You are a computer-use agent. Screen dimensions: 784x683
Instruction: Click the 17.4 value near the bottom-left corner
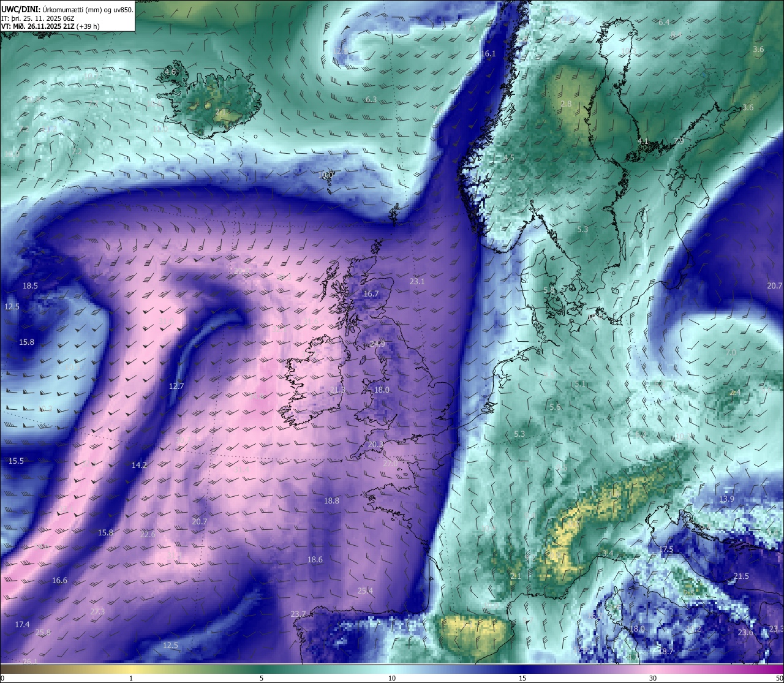point(22,624)
